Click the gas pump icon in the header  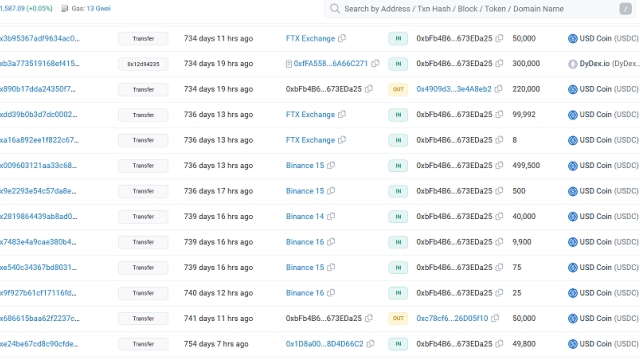coord(64,9)
